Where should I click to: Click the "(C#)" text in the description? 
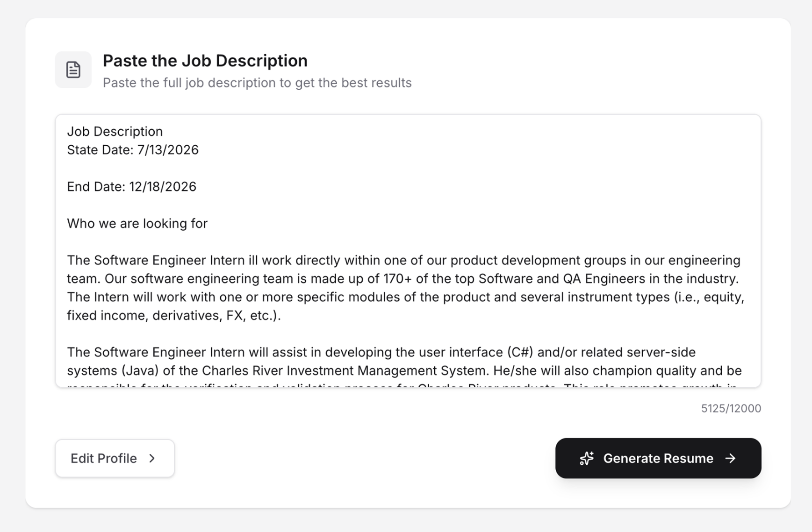tap(520, 352)
